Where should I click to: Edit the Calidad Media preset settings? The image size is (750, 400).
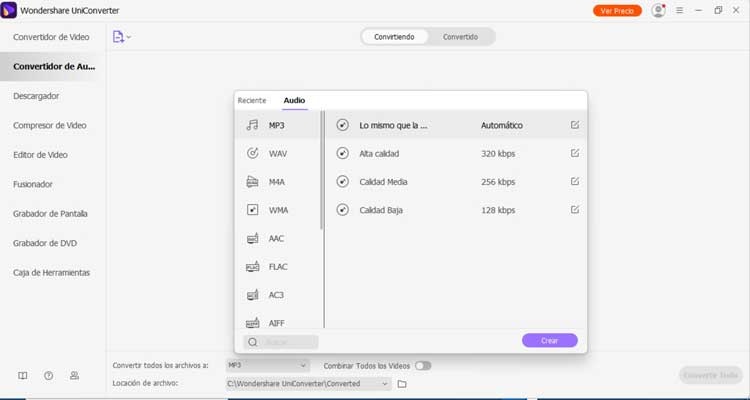pos(575,181)
